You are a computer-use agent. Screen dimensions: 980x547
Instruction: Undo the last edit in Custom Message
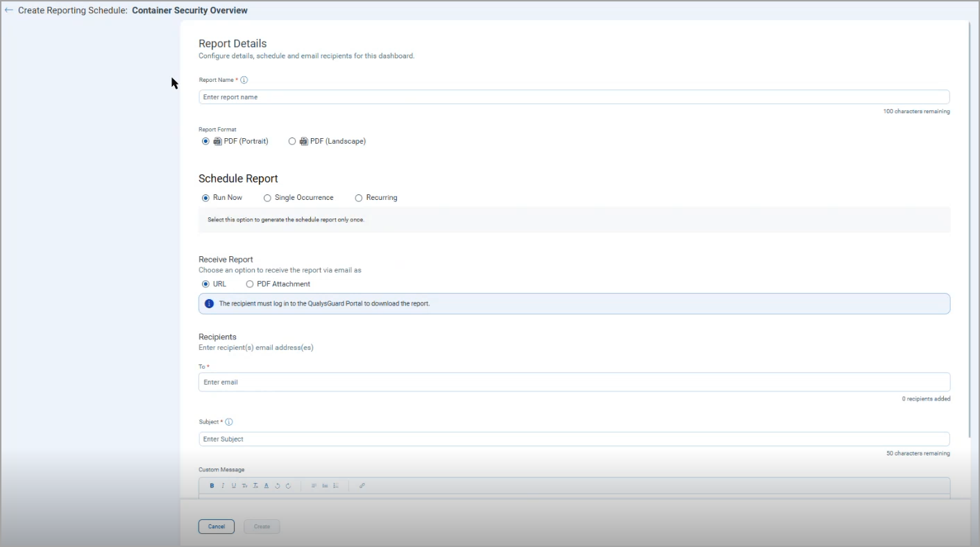coord(277,486)
